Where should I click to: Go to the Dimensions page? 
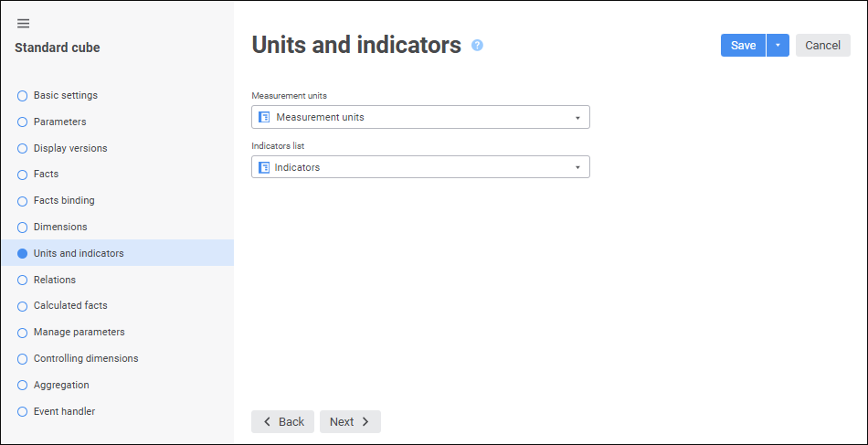click(60, 227)
